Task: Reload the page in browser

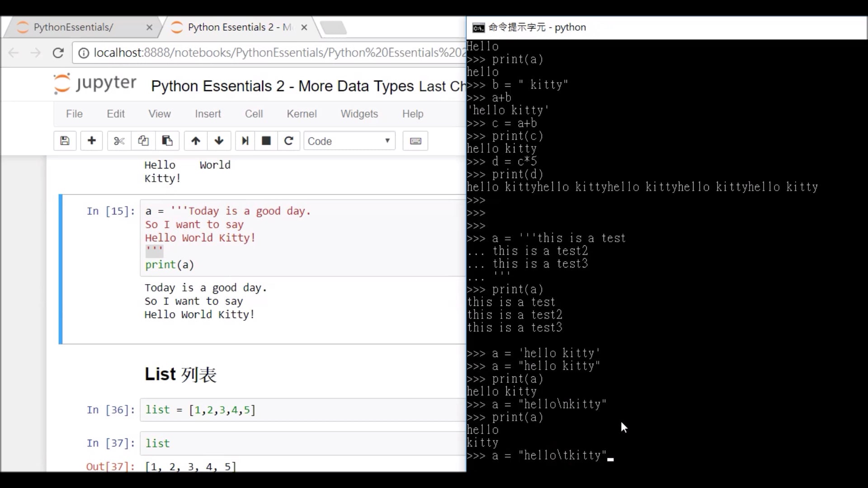Action: [58, 53]
